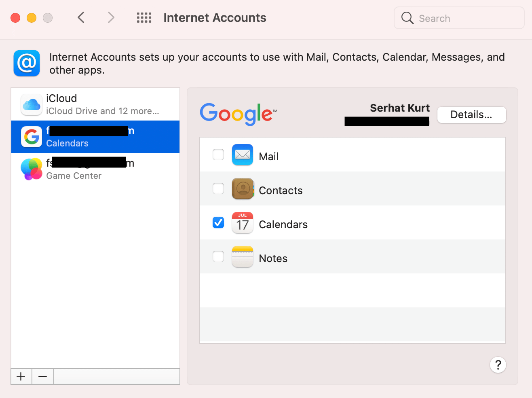Click the Calendars app icon
The image size is (532, 398).
coord(243,223)
